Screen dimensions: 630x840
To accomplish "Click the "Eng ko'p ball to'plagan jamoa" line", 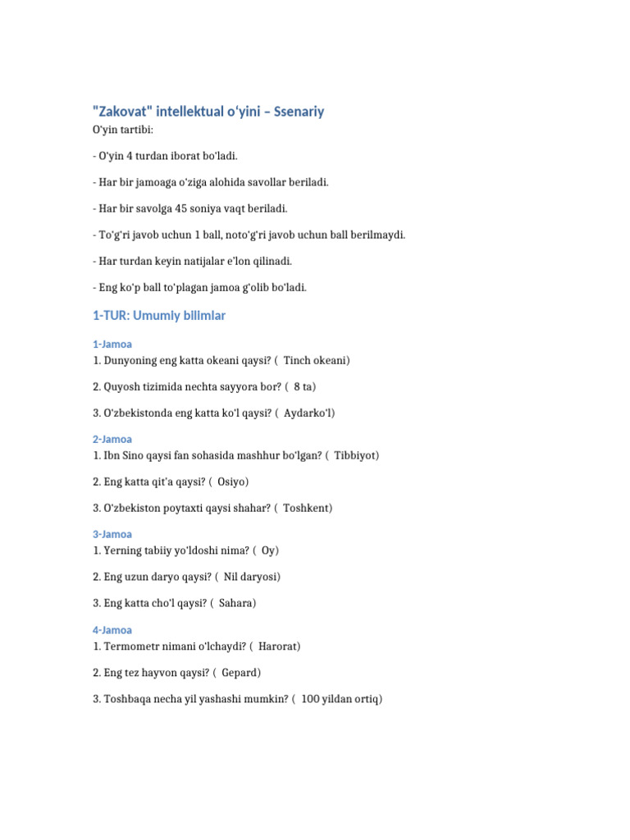I will click(199, 287).
